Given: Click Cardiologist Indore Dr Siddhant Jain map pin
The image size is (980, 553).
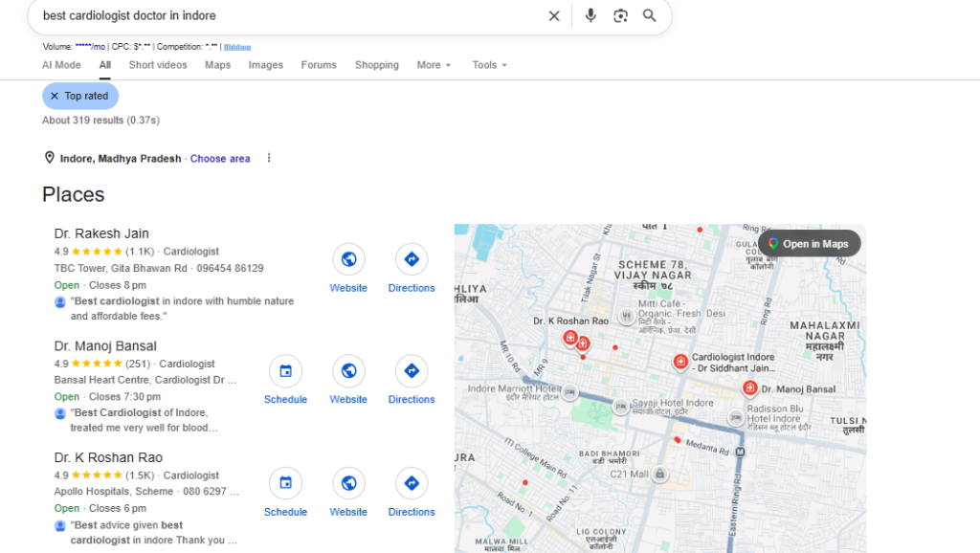Looking at the screenshot, I should coord(680,361).
